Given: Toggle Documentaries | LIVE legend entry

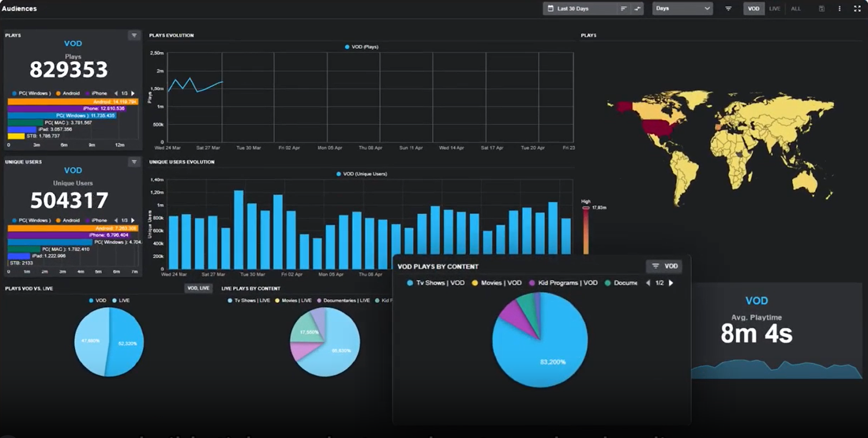Looking at the screenshot, I should [343, 300].
